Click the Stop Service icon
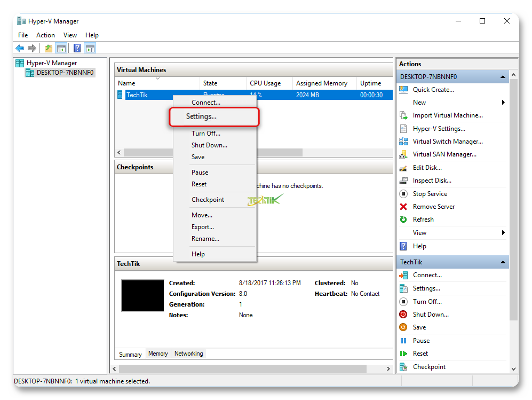The height and width of the screenshot is (400, 532). pos(403,194)
